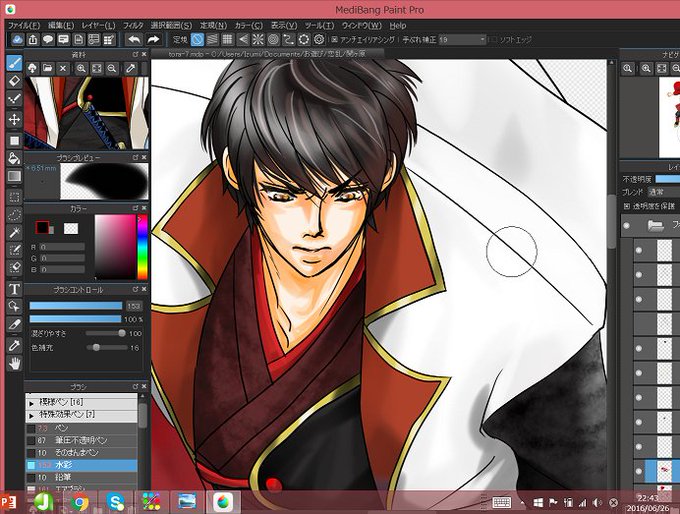The height and width of the screenshot is (514, 680).
Task: Select the Select Eraser tool
Action: pyautogui.click(x=14, y=268)
